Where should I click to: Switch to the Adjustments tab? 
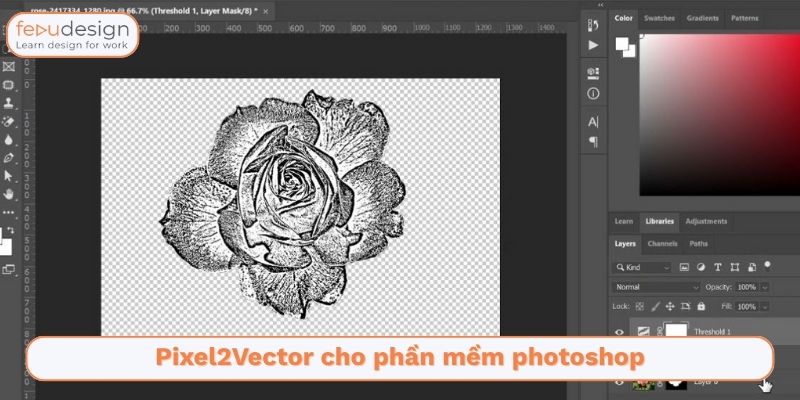tap(706, 221)
